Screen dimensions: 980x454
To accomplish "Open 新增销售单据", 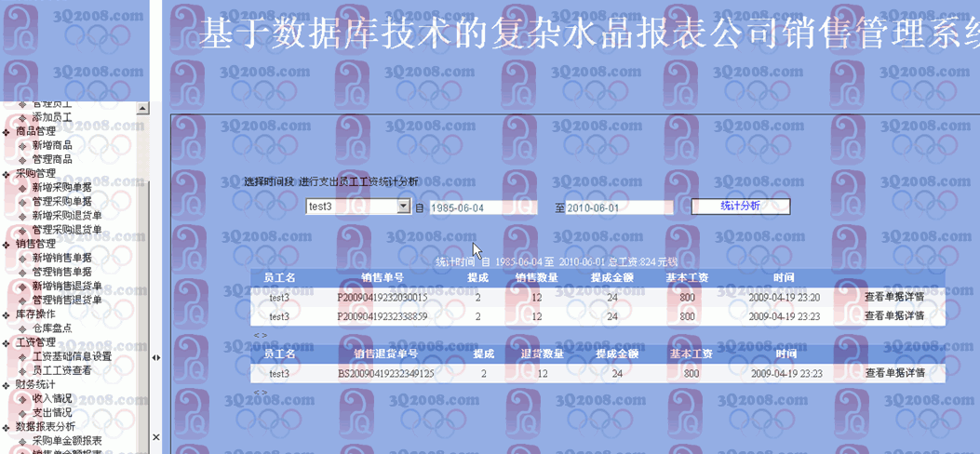I will [61, 258].
